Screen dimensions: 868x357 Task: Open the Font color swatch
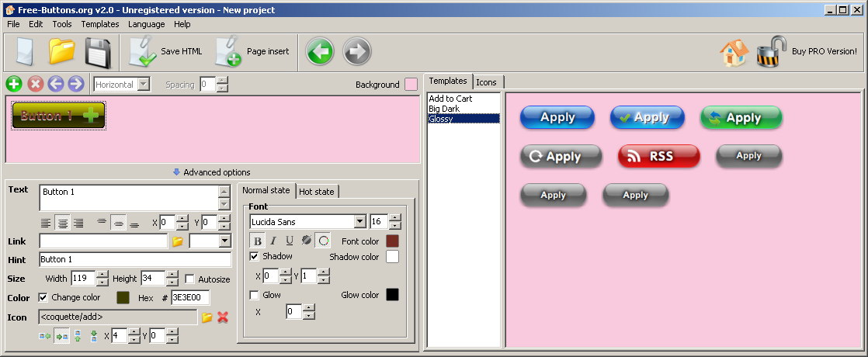tap(393, 241)
